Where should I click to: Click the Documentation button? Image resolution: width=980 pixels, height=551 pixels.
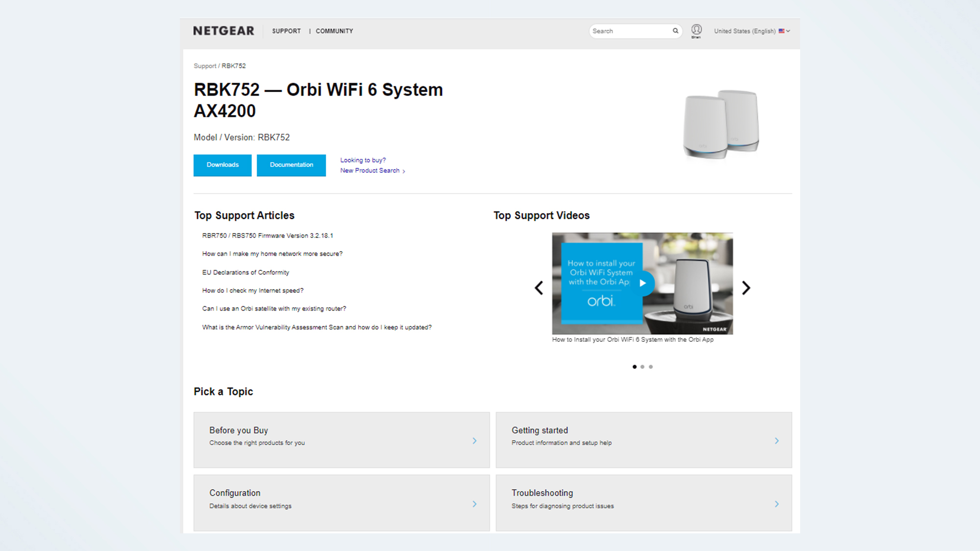coord(291,165)
